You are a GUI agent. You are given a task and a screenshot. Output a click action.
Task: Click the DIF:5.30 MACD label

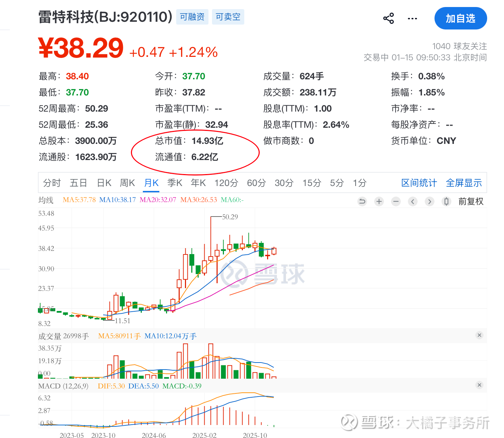111,386
